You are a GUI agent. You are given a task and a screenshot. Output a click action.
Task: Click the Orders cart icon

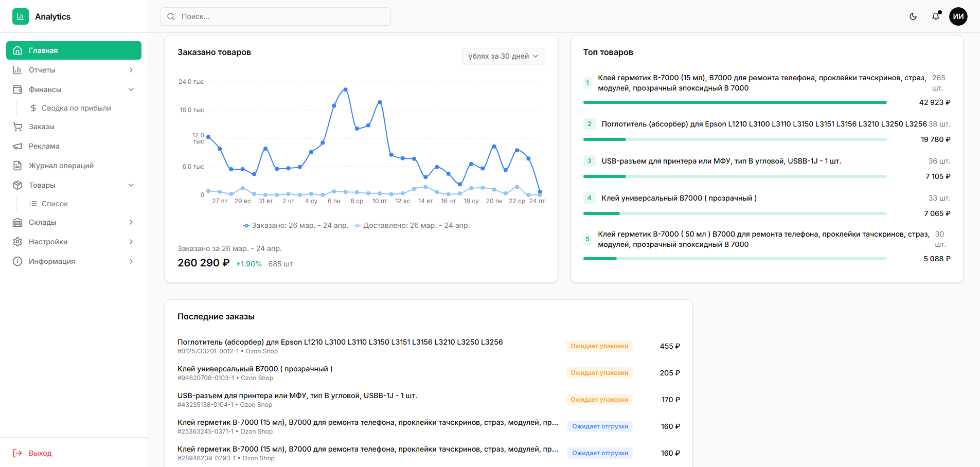[17, 127]
